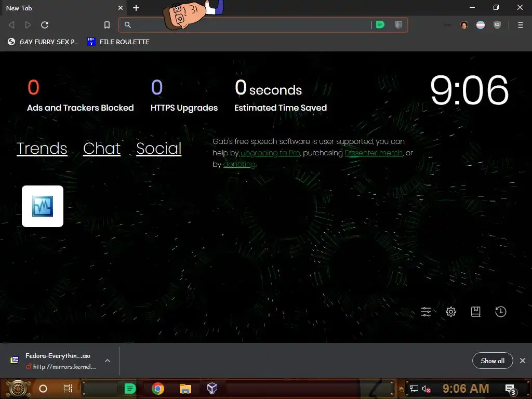Follow the donating link
The width and height of the screenshot is (532, 399).
pos(239,165)
